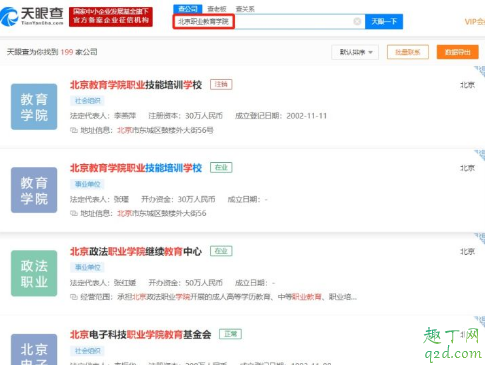Open 北京电子科技职业学院教育基金会
The image size is (485, 365).
[140, 335]
